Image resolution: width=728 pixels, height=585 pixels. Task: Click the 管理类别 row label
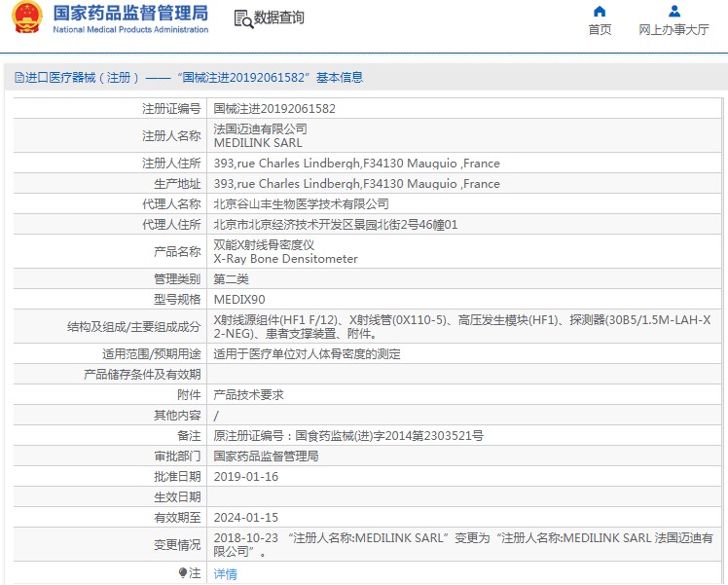177,279
